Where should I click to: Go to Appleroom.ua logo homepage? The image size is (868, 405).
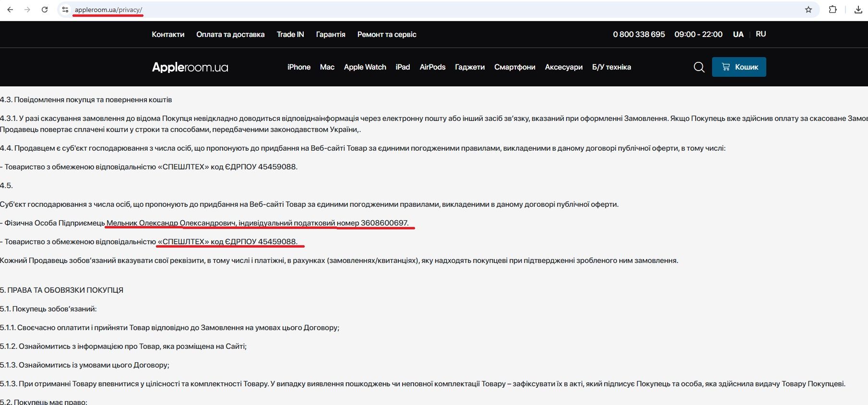click(x=190, y=67)
